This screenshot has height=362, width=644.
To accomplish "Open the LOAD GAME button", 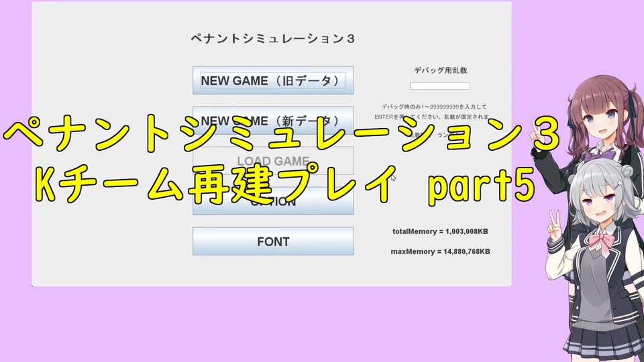I will (x=273, y=160).
